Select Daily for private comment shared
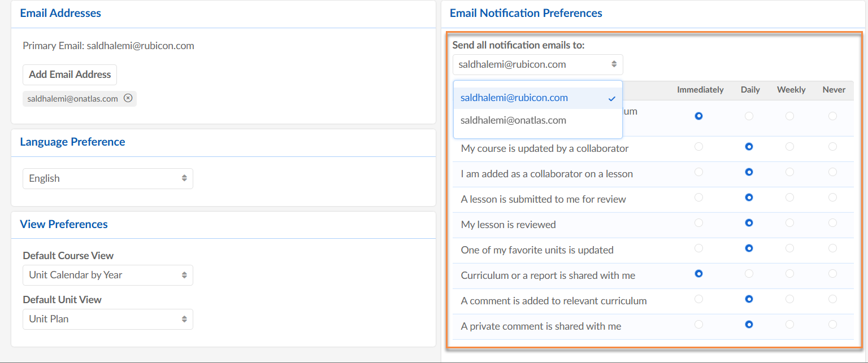868x363 pixels. tap(749, 325)
